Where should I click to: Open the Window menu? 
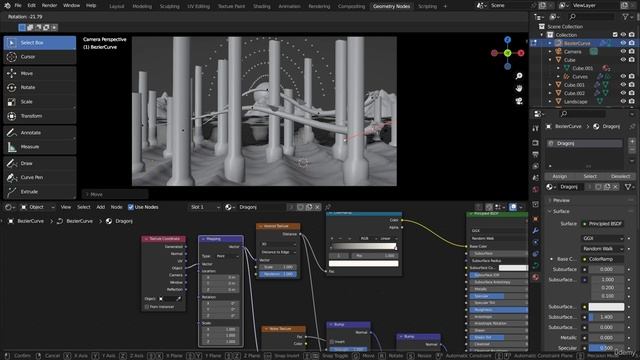71,6
